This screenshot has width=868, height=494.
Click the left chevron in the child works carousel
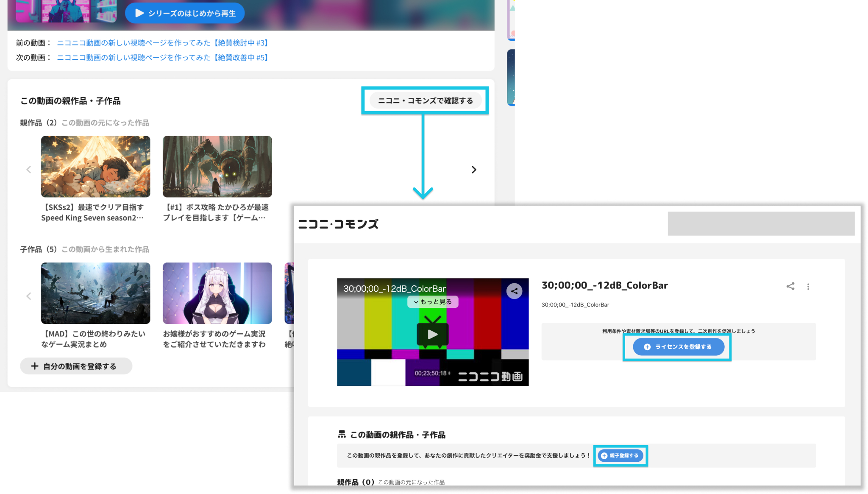[x=29, y=296]
